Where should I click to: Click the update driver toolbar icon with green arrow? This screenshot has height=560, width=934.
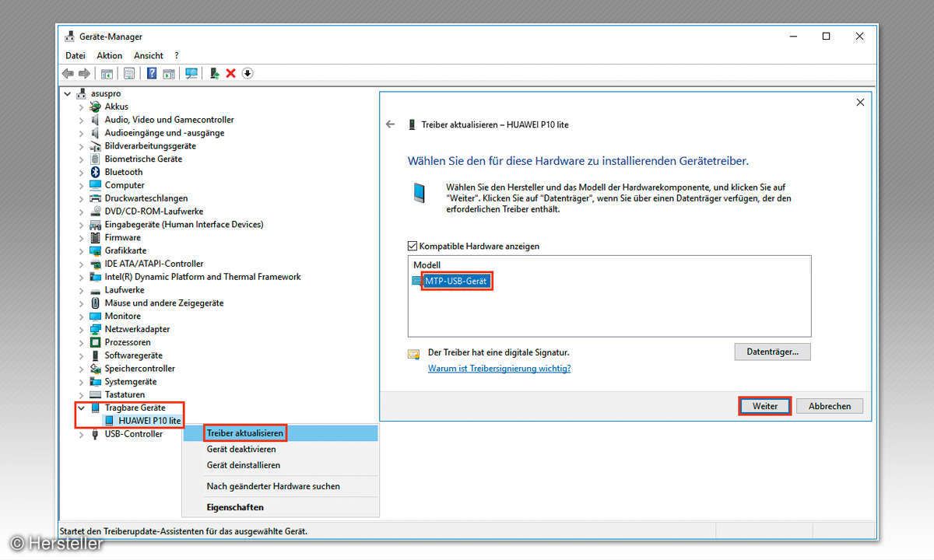click(214, 73)
